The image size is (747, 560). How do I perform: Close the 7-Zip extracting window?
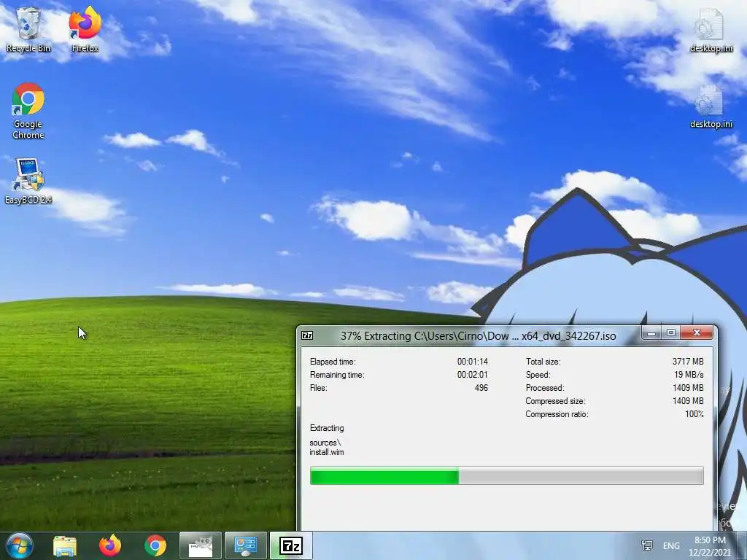click(697, 332)
